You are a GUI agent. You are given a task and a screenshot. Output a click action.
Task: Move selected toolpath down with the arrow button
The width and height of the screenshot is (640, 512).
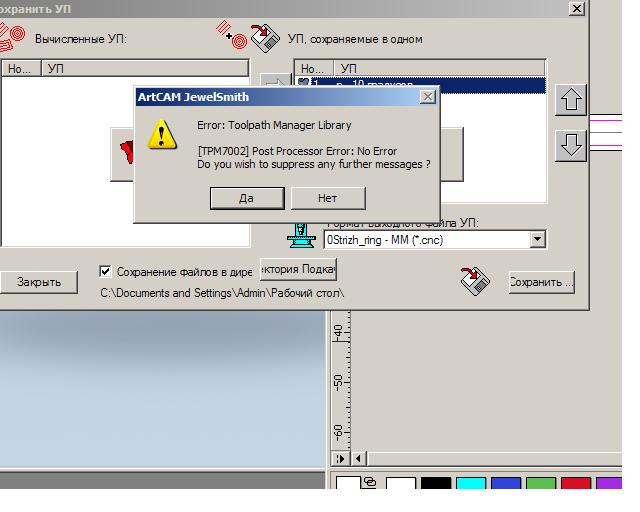(571, 146)
